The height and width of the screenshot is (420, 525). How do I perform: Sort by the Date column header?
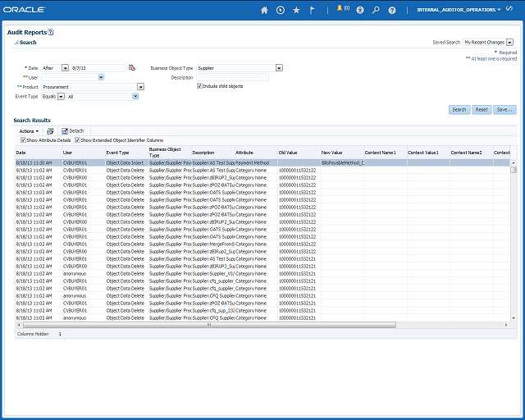(x=39, y=153)
